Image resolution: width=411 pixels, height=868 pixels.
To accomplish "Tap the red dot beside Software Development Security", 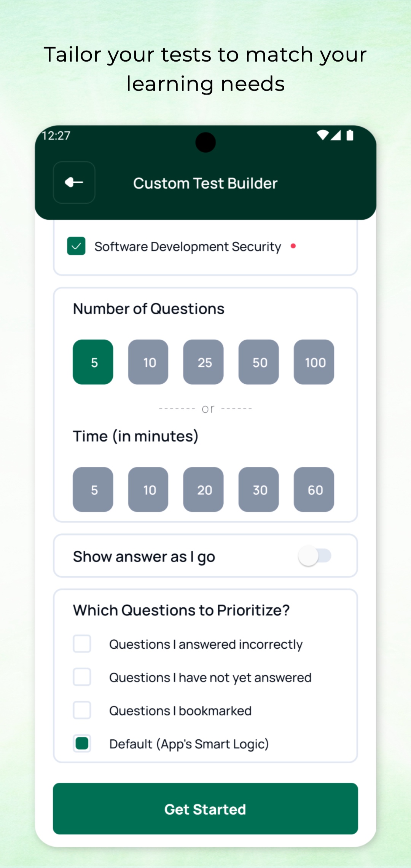I will [293, 246].
